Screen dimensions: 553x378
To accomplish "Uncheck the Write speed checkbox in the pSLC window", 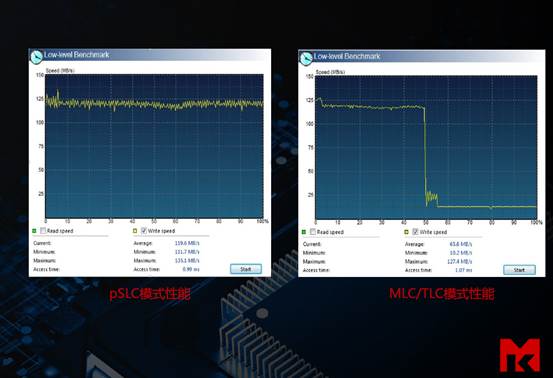I will click(x=144, y=231).
